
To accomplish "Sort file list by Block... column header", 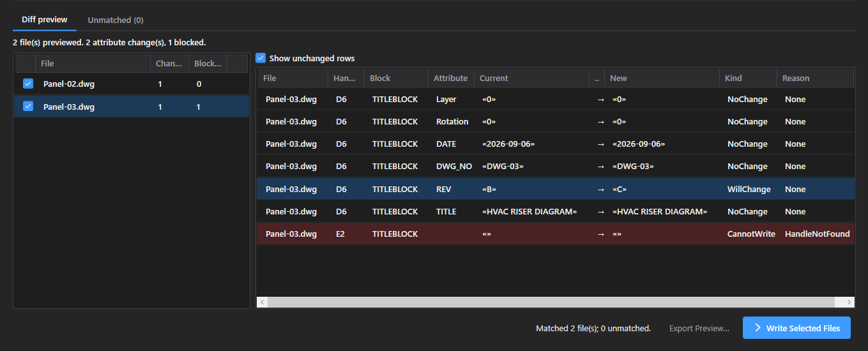I will tap(208, 63).
